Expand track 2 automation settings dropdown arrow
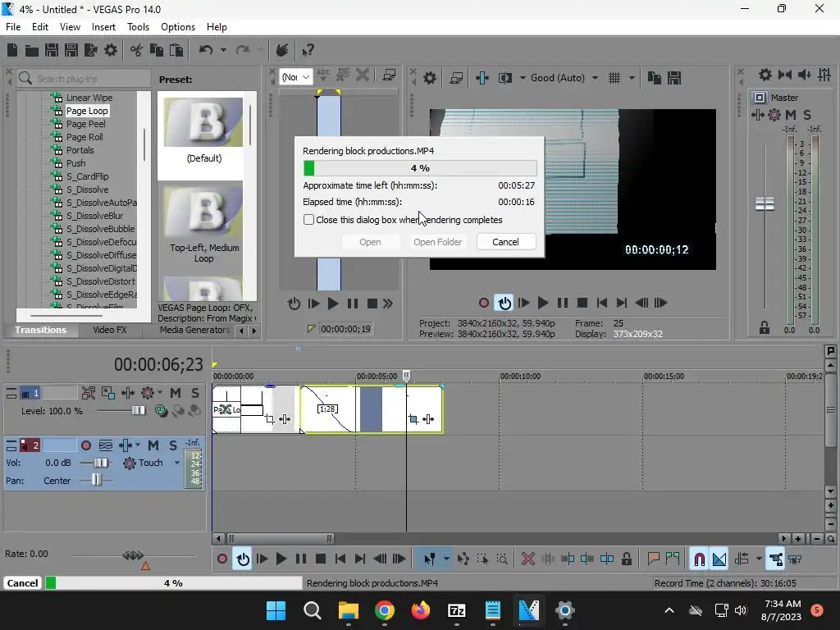Screen dimensions: 840x630 [x=138, y=445]
